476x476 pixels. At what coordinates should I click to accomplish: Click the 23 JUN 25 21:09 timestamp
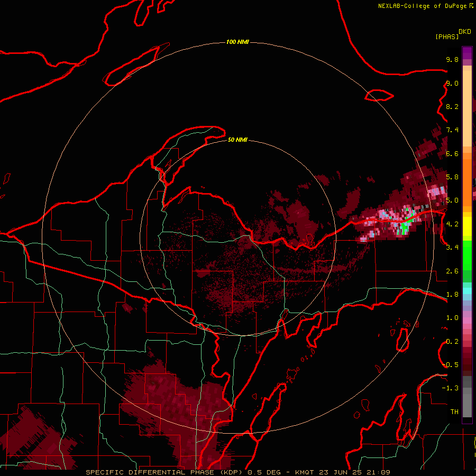[354, 472]
